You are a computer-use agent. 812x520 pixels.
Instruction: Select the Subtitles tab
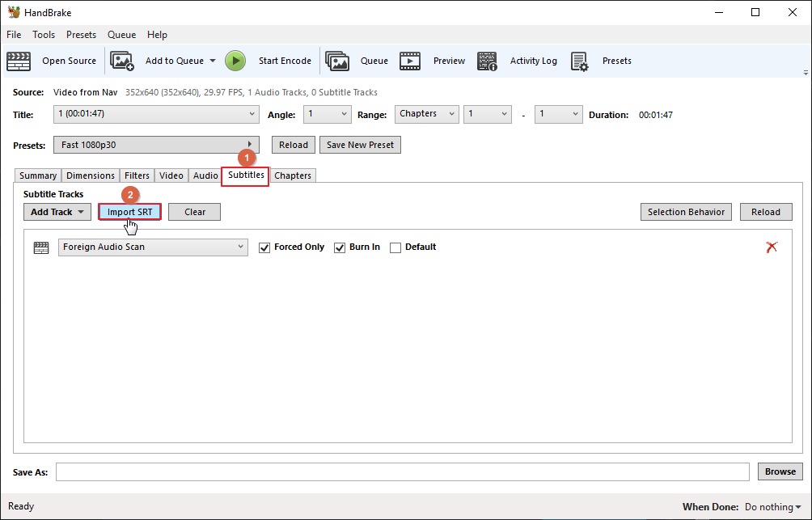pos(246,175)
